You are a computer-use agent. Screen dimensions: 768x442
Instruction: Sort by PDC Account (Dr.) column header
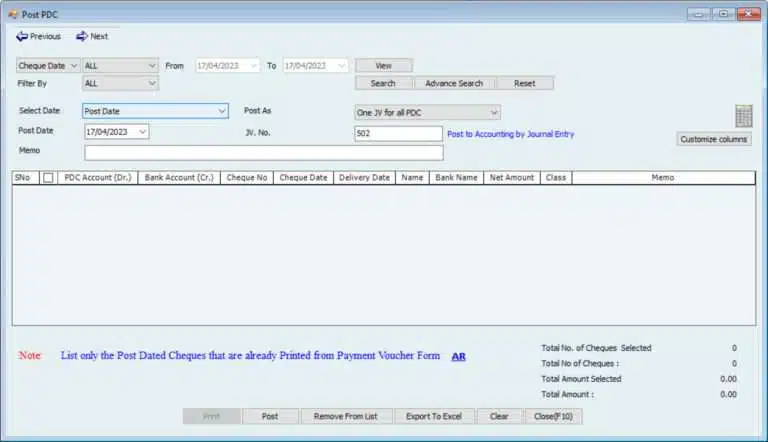pos(98,178)
